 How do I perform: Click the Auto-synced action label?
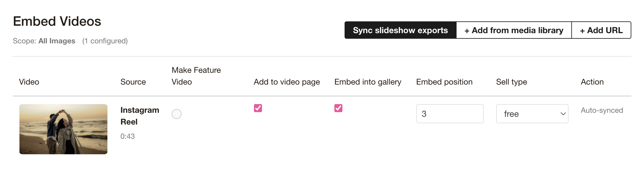click(602, 110)
